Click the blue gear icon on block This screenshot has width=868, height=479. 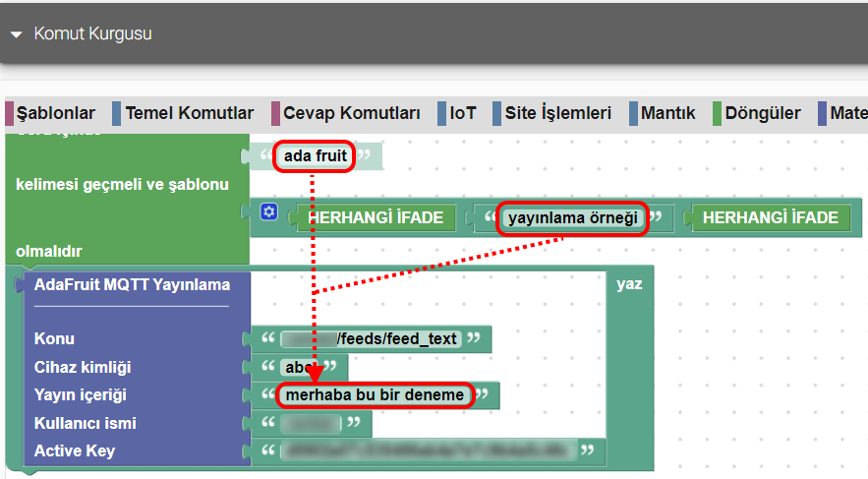pos(269,212)
